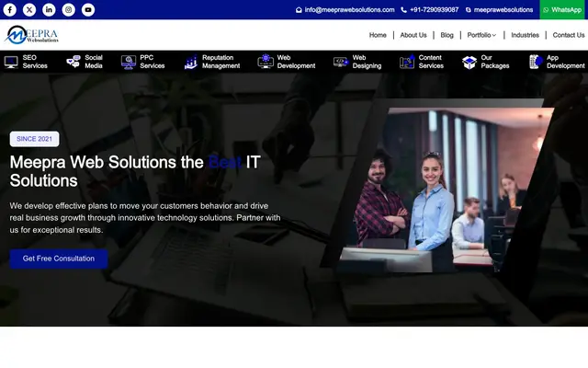
Task: Click the Web Designing code screen icon
Action: pyautogui.click(x=341, y=62)
